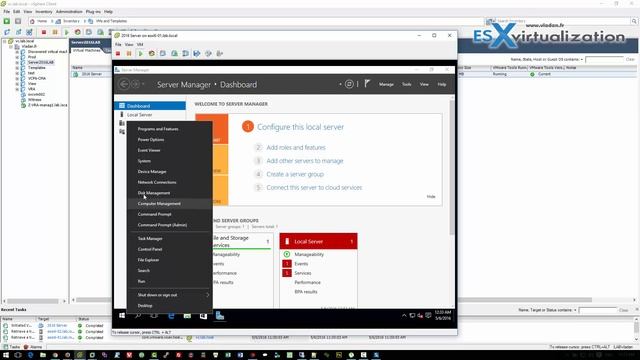Expand Shut down or sign out submenu arrow
This screenshot has height=360, width=640.
pos(207,295)
